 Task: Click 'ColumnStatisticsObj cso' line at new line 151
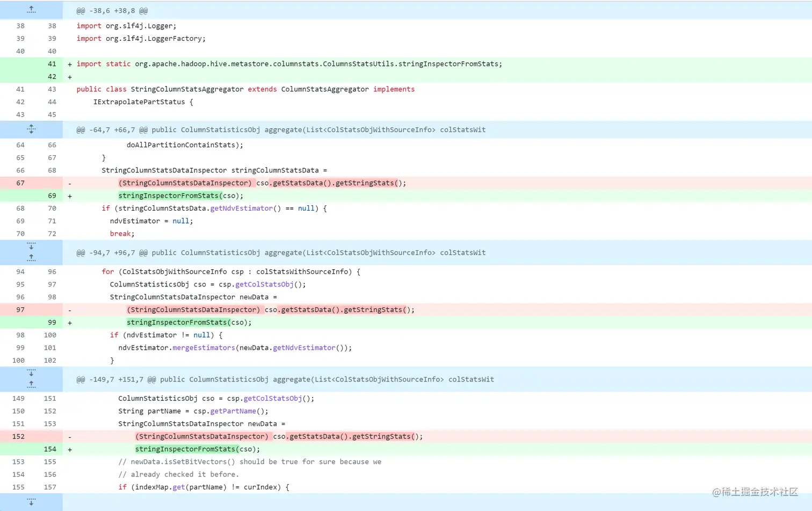click(216, 399)
